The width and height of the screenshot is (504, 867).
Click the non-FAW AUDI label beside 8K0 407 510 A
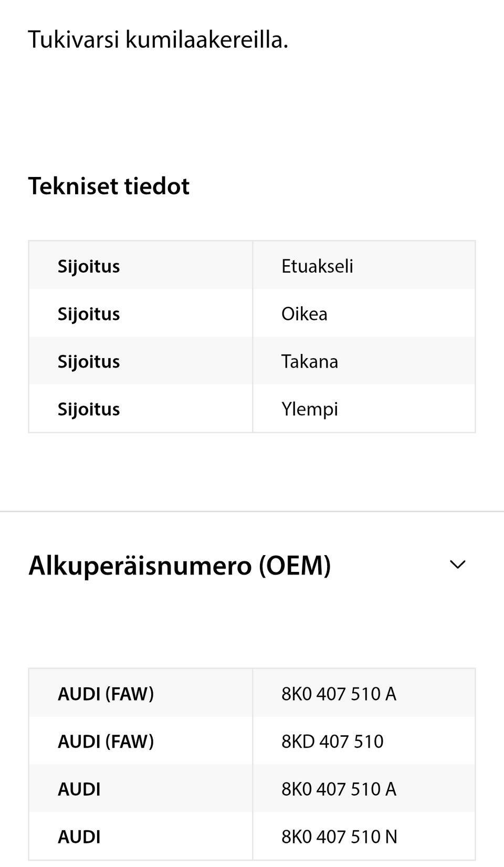(x=79, y=789)
